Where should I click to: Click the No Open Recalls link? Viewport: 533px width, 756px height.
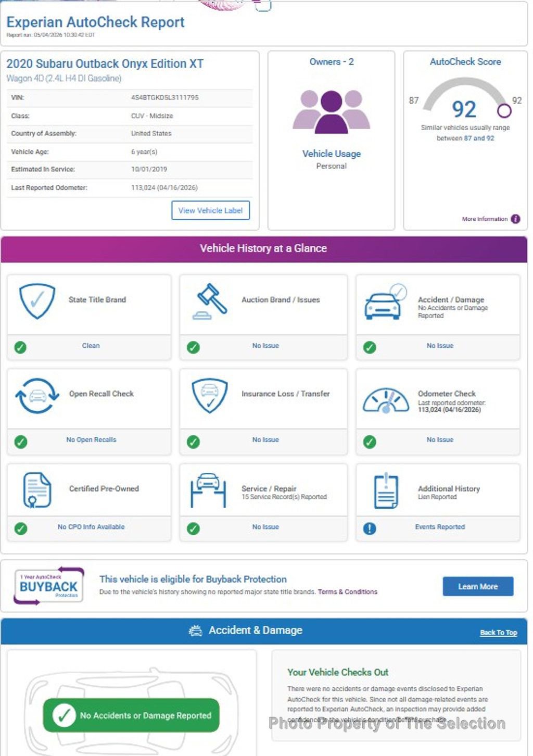(x=91, y=440)
